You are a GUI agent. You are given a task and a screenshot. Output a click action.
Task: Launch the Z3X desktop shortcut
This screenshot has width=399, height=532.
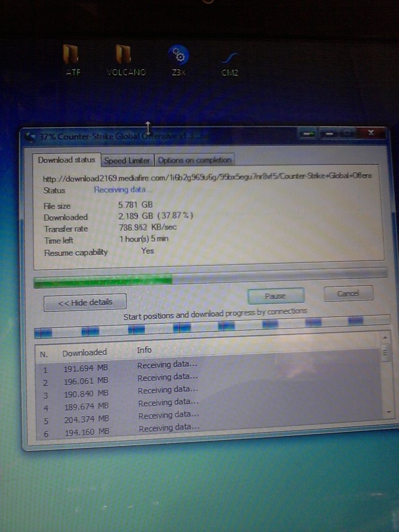[179, 60]
